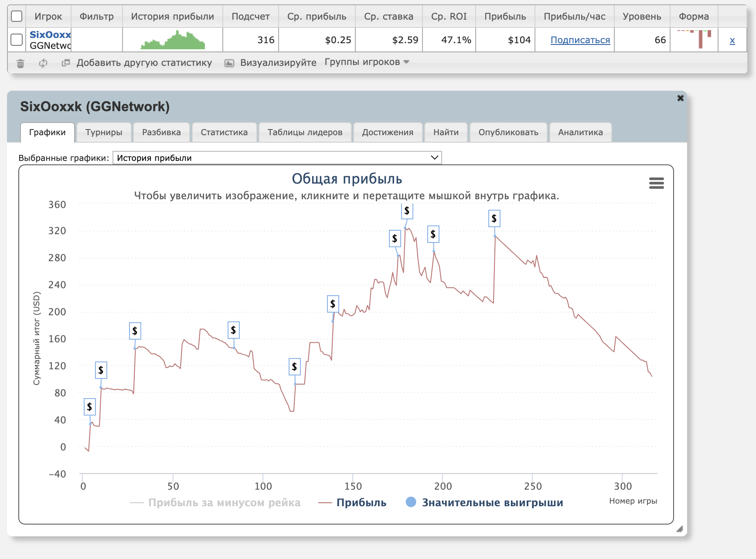756x559 pixels.
Task: Check the SixOoxxk row checkbox
Action: pos(17,40)
